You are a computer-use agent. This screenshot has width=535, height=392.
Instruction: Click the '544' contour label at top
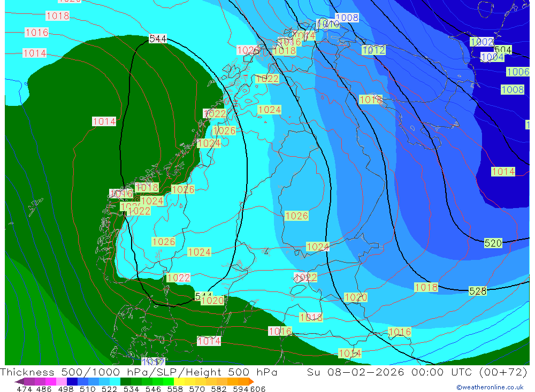pos(158,39)
